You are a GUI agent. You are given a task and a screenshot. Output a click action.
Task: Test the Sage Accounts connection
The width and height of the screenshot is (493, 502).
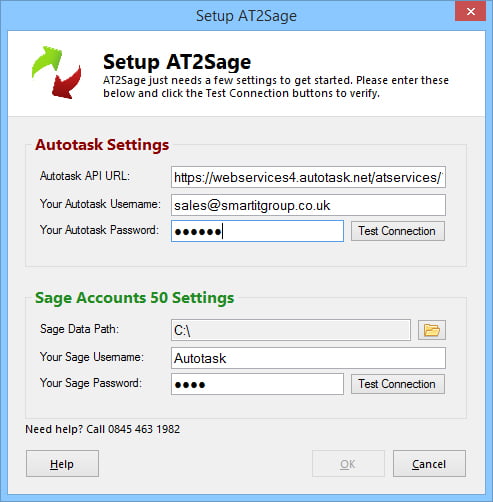tap(398, 384)
